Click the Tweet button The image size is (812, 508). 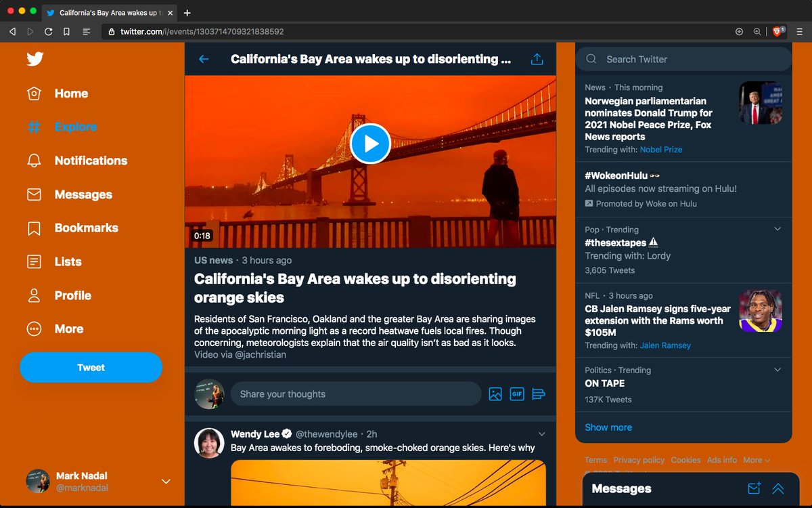coord(91,367)
